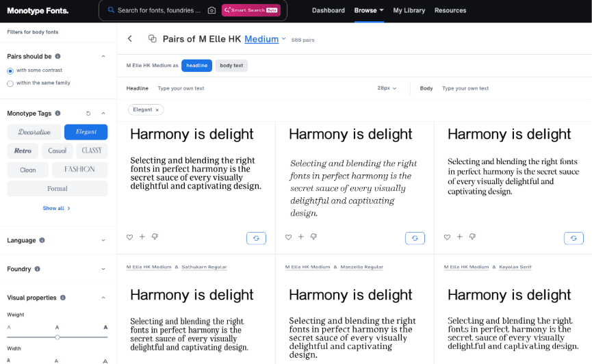Remove the Elegant filter chip
Image resolution: width=592 pixels, height=364 pixels.
[x=157, y=109]
